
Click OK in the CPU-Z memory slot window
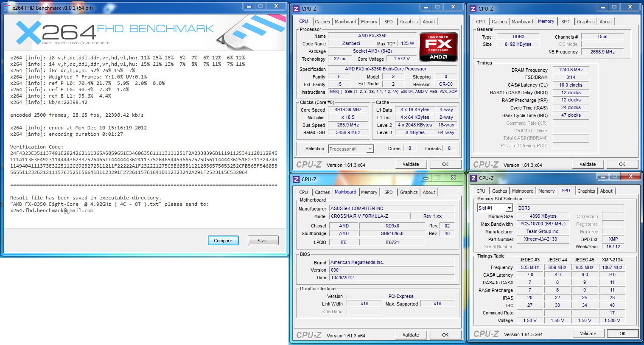coord(622,334)
